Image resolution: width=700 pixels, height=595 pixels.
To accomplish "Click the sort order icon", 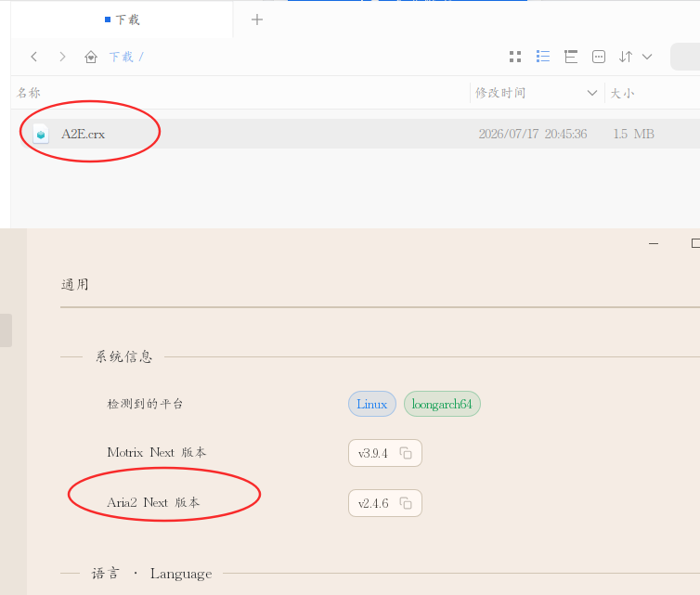I will [626, 57].
